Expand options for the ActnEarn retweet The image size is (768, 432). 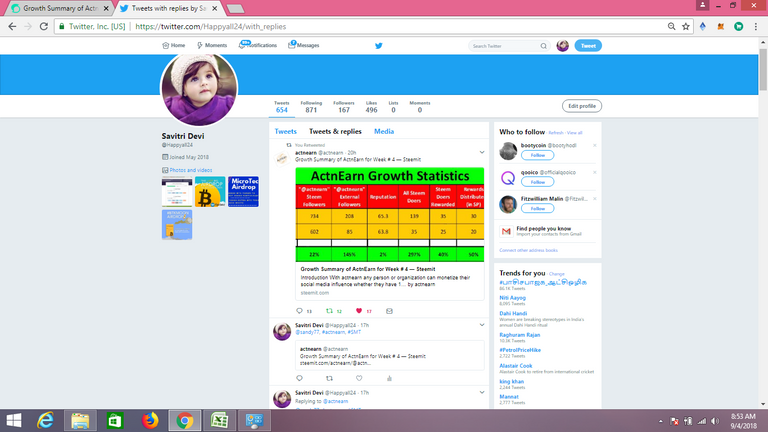pyautogui.click(x=482, y=152)
